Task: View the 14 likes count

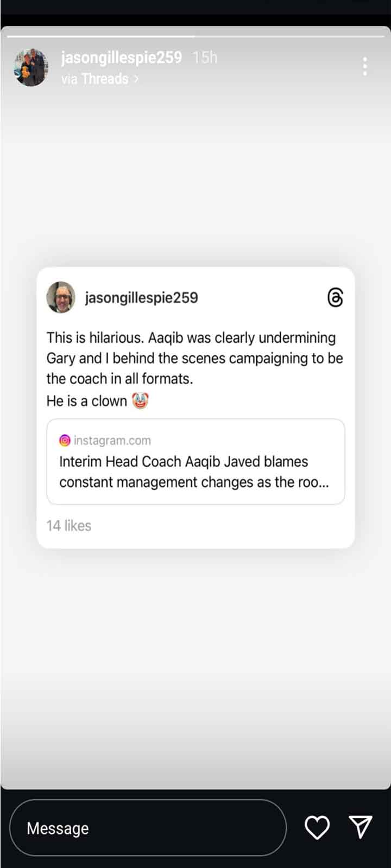Action: pos(69,525)
